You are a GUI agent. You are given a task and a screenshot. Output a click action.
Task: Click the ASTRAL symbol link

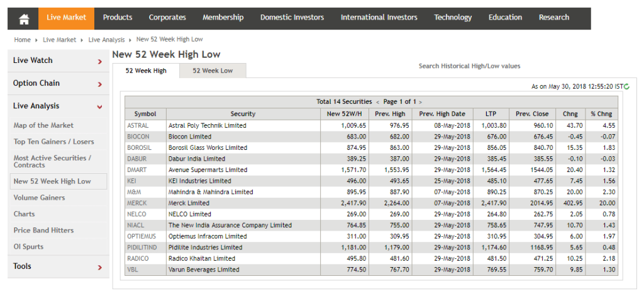coord(138,125)
